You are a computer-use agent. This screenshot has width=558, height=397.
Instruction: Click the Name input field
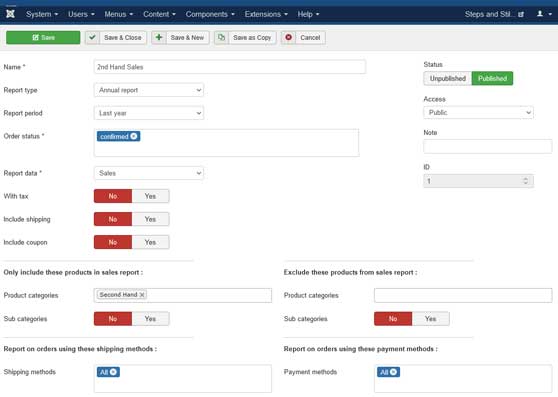(x=230, y=67)
